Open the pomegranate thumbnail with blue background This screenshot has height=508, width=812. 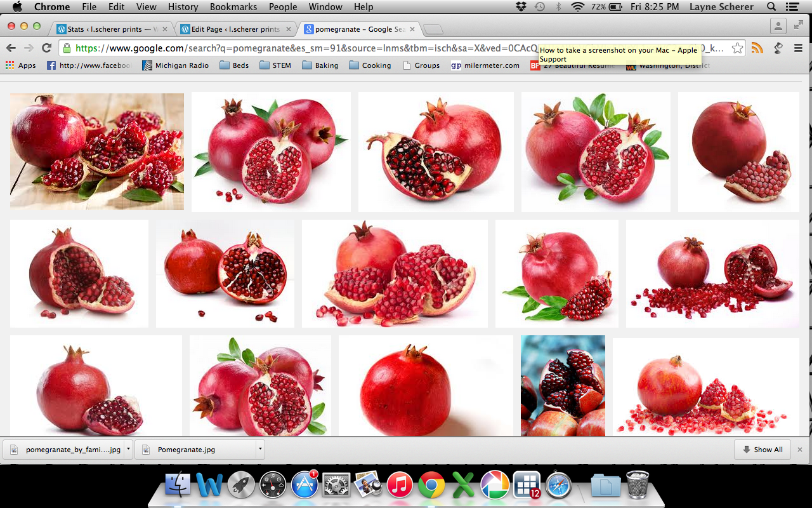click(563, 386)
